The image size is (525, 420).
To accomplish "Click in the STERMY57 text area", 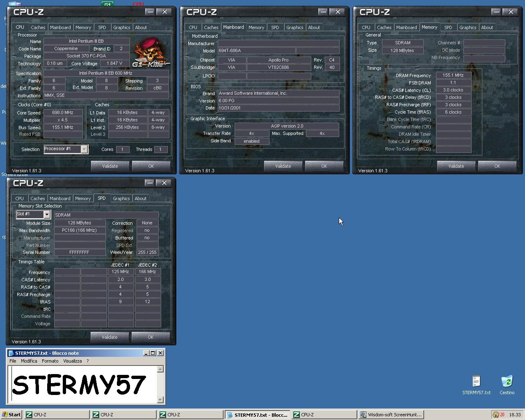I will click(82, 384).
